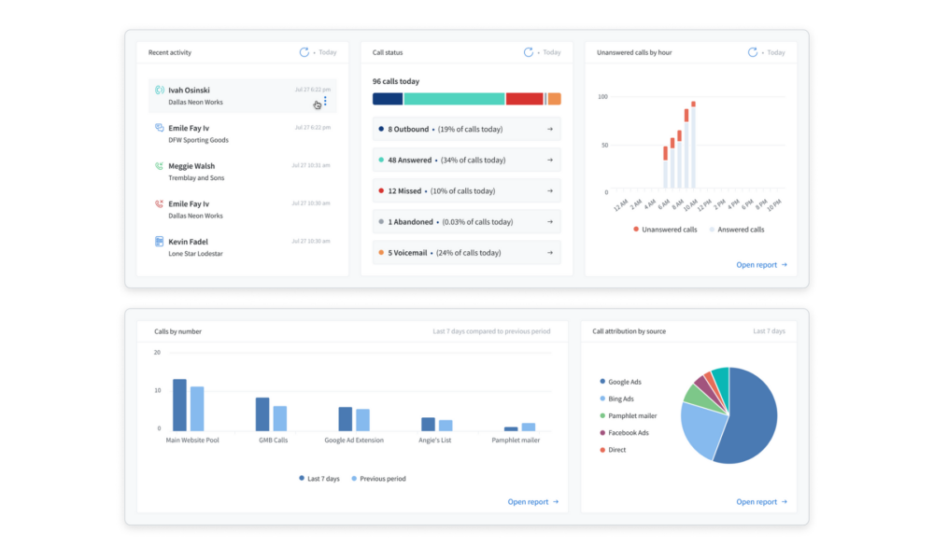Select the 1 Abandoned status row
This screenshot has height=560, width=934.
click(x=466, y=222)
